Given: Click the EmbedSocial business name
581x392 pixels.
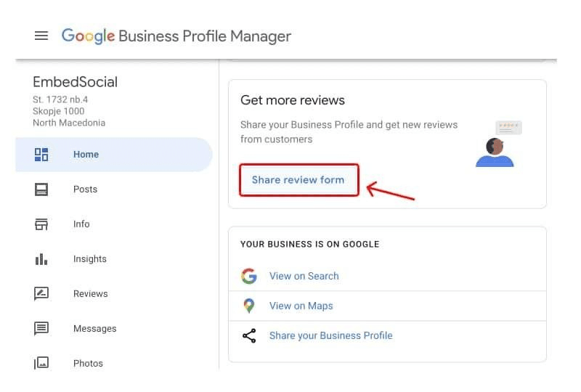Looking at the screenshot, I should tap(75, 82).
